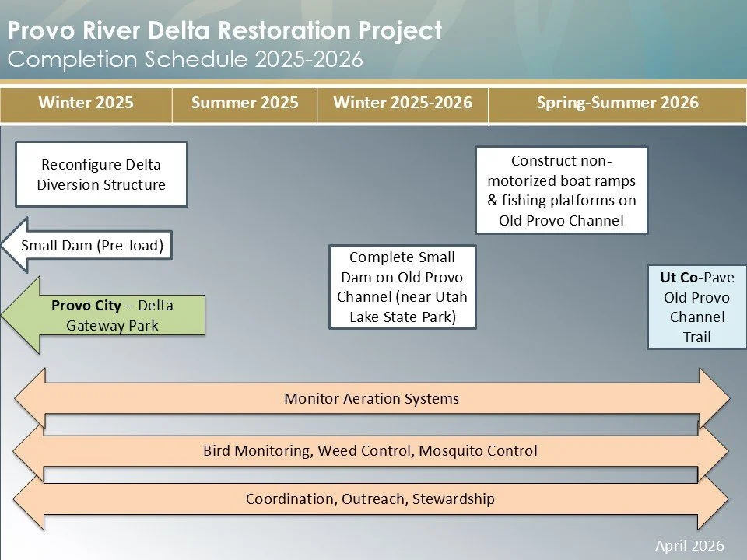Select the Small Dam (Pre-load) arrow label

click(x=94, y=245)
